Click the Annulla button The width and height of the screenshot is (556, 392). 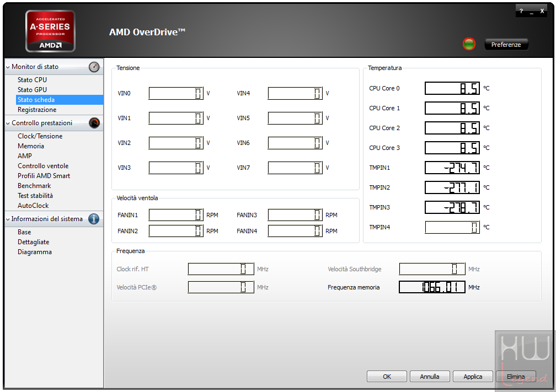pos(430,377)
